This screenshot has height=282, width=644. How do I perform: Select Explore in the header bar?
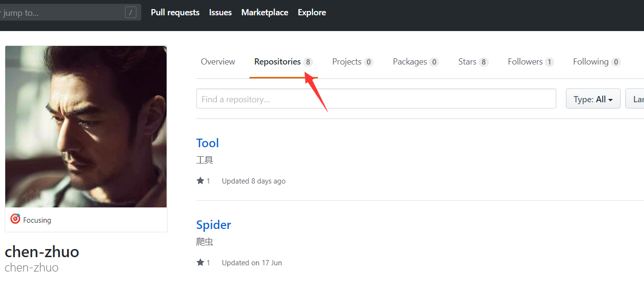pos(312,12)
